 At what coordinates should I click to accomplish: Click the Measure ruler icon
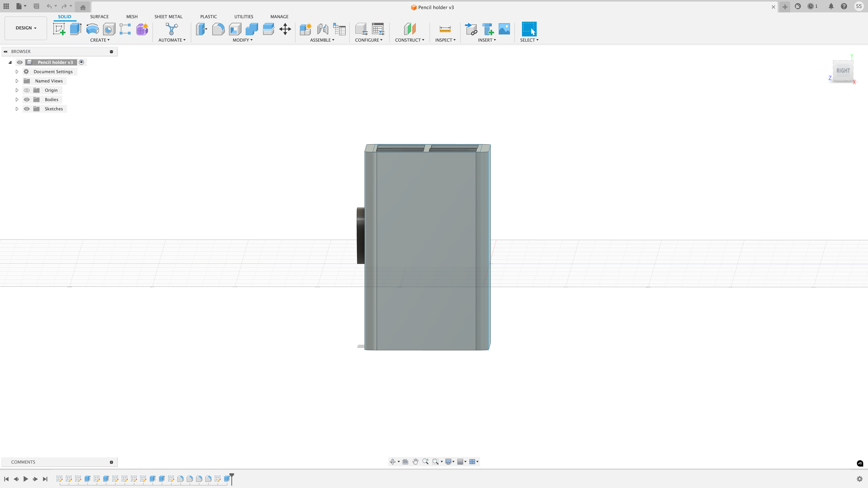click(445, 29)
